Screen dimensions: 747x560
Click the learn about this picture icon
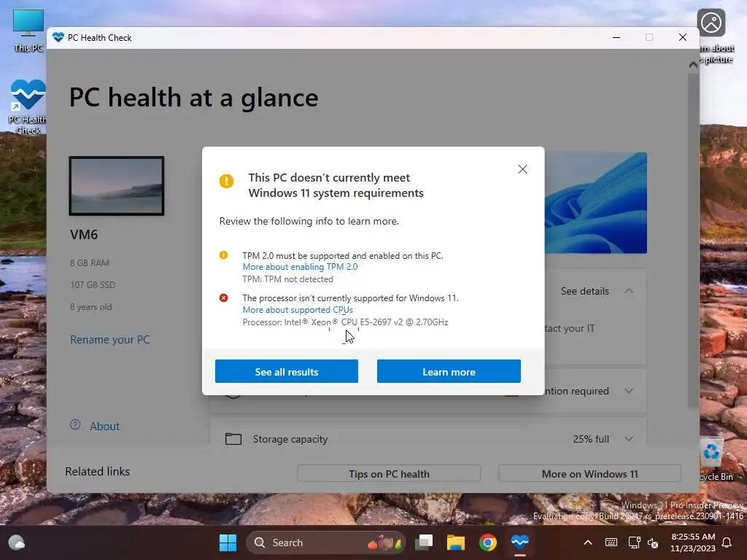tap(711, 23)
